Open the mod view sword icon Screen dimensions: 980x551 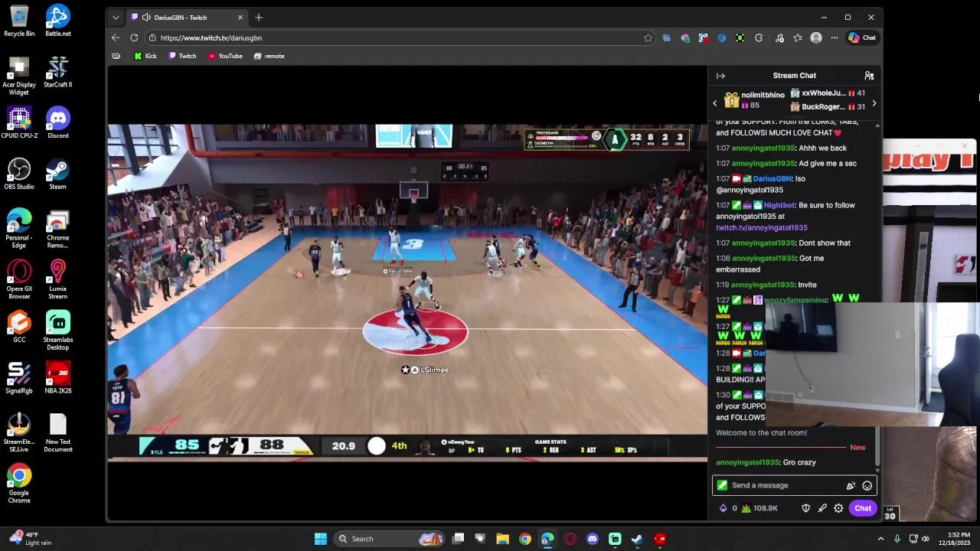pyautogui.click(x=822, y=508)
